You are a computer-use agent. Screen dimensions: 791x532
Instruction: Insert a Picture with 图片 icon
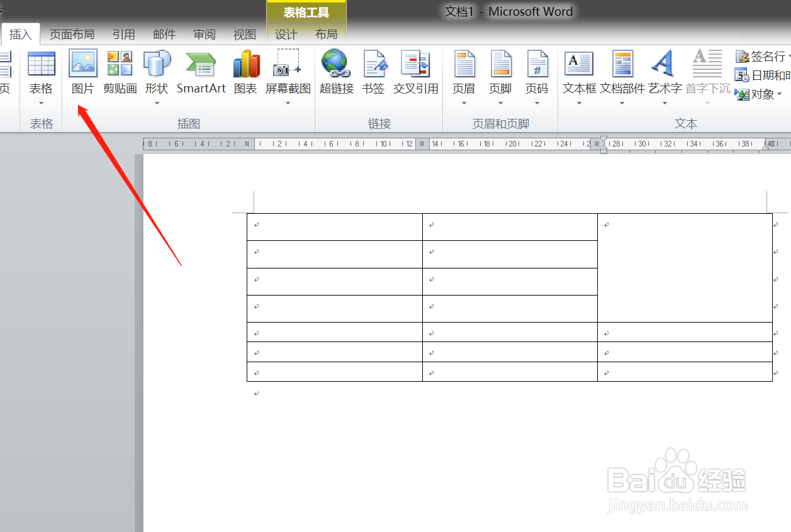[x=83, y=64]
